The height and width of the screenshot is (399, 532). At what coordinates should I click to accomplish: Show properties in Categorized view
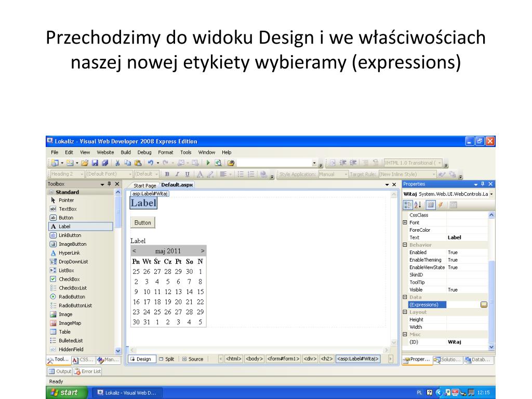407,205
